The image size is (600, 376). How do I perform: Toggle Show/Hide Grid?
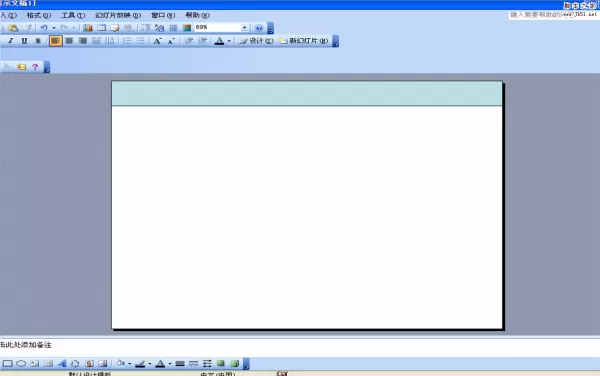click(173, 28)
